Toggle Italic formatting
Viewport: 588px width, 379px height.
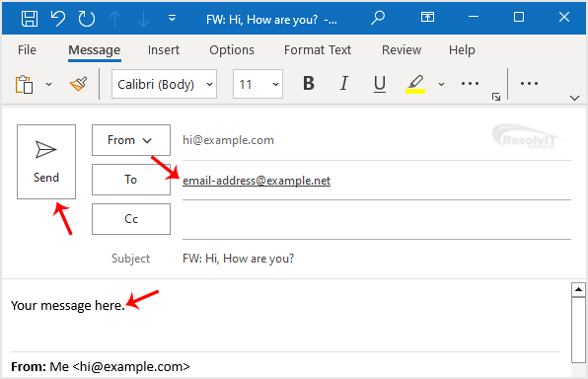click(x=344, y=83)
